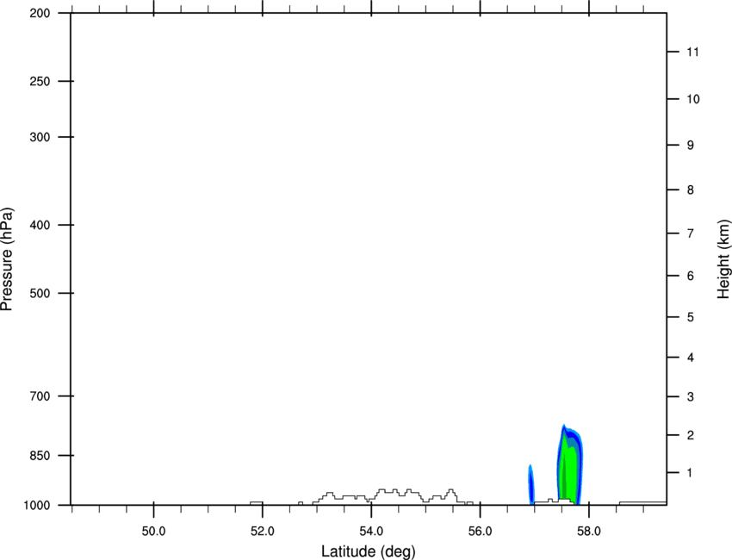Click the 300 pressure tick label
The width and height of the screenshot is (732, 560).
point(40,137)
